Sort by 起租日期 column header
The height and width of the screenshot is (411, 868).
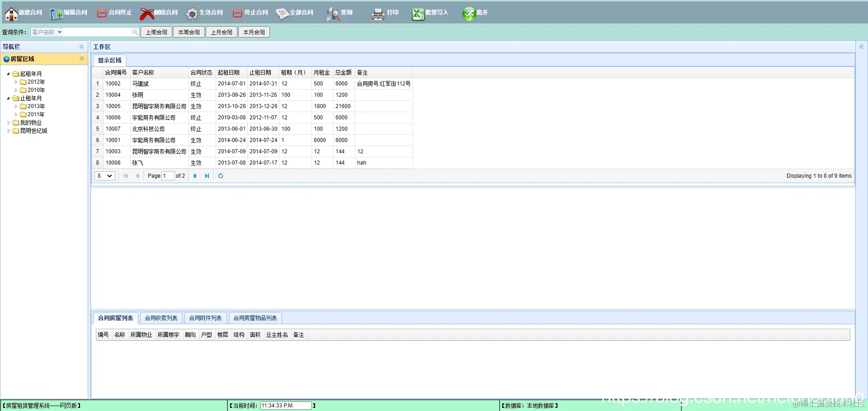click(231, 72)
